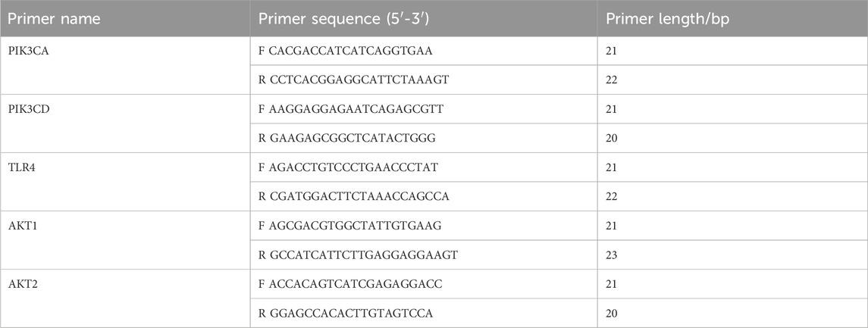Select the PIK3CA primer name cell

125,65
